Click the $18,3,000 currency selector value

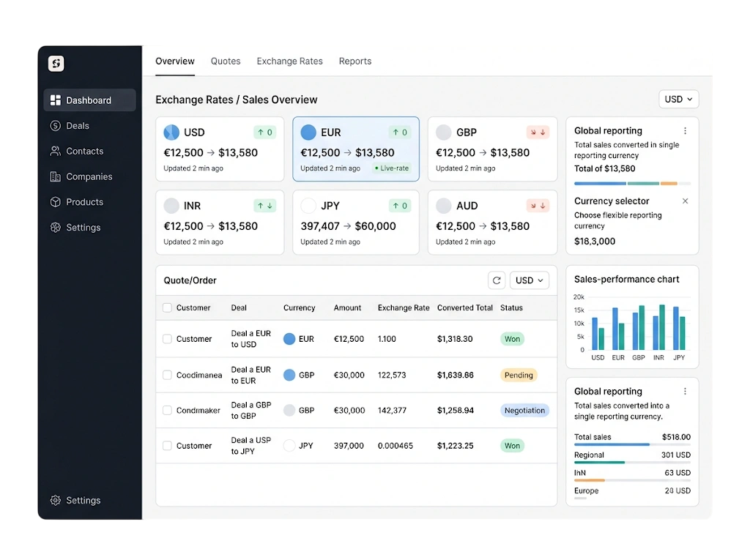(x=595, y=242)
